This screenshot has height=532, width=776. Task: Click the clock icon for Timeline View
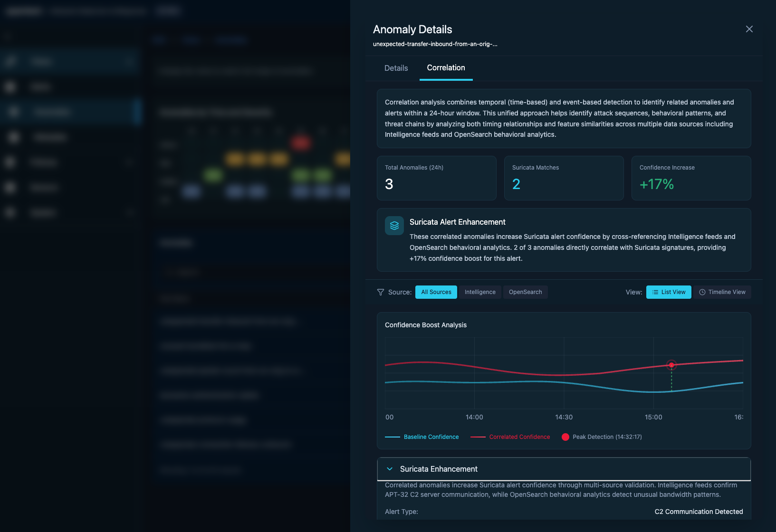(702, 292)
